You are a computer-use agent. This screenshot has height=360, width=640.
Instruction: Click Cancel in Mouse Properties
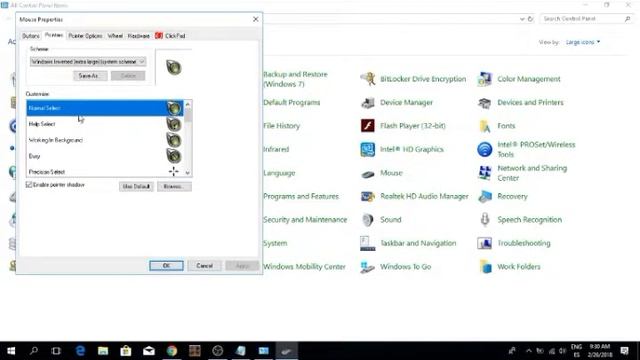click(x=204, y=266)
